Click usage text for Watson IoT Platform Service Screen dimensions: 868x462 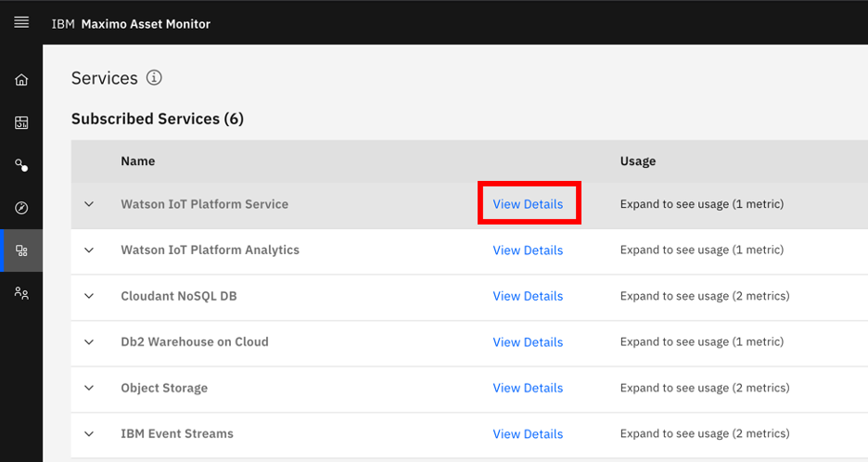(x=702, y=204)
